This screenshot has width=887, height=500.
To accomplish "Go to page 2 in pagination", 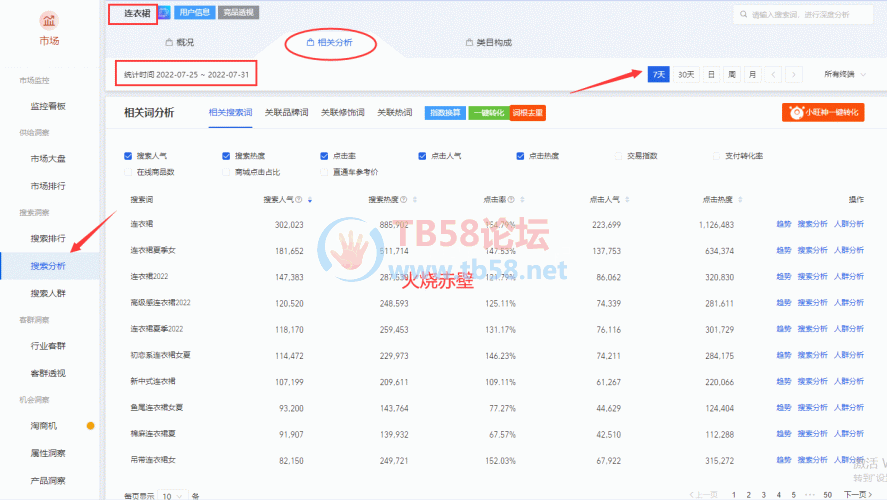I will tap(748, 495).
